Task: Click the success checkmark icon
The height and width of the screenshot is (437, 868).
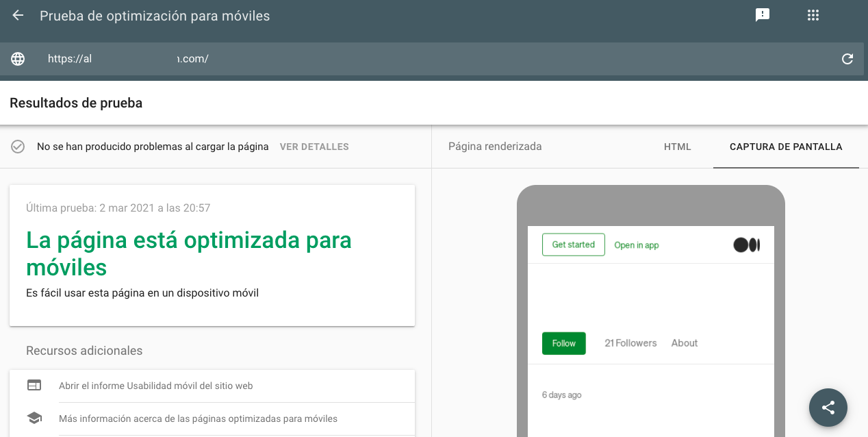Action: click(x=18, y=146)
